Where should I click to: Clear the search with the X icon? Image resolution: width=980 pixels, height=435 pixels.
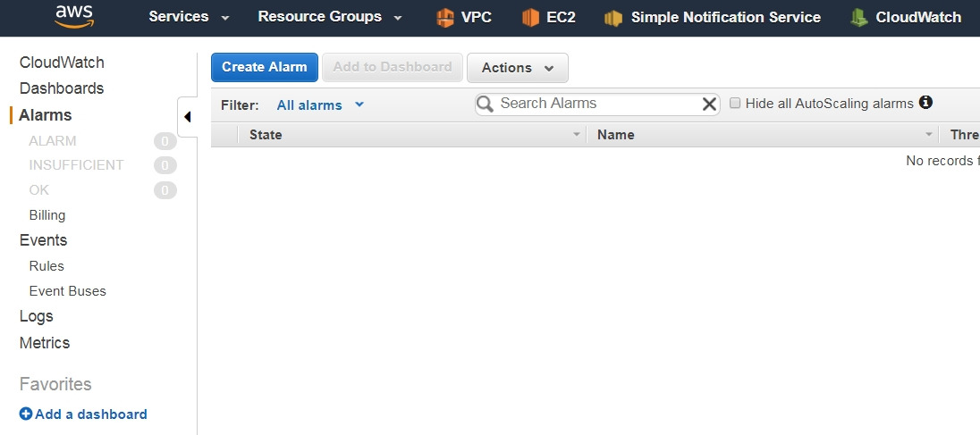click(x=709, y=105)
